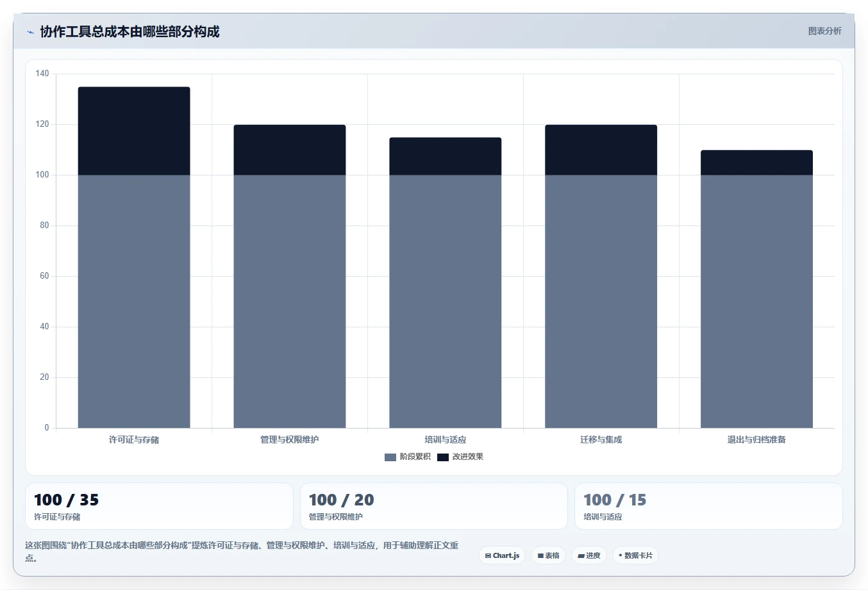The image size is (868, 590).
Task: Select the 进度 tag chip
Action: (589, 555)
